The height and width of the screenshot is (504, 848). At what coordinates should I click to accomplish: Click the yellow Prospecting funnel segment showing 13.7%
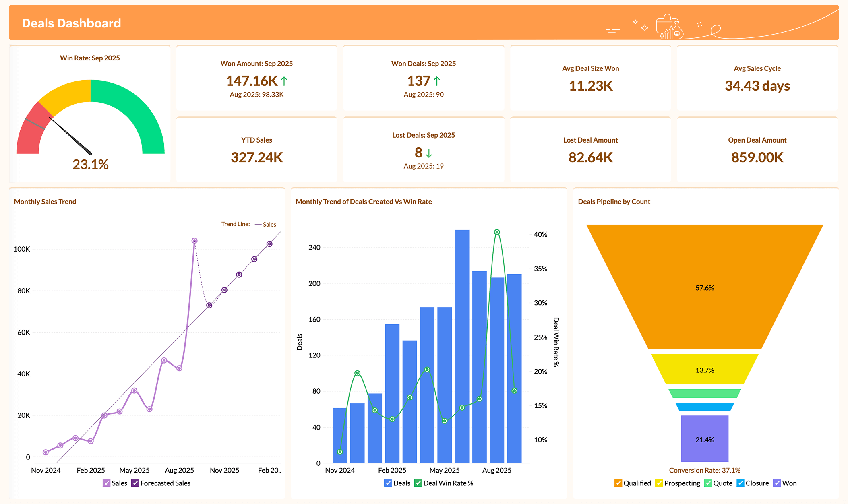[x=704, y=370]
